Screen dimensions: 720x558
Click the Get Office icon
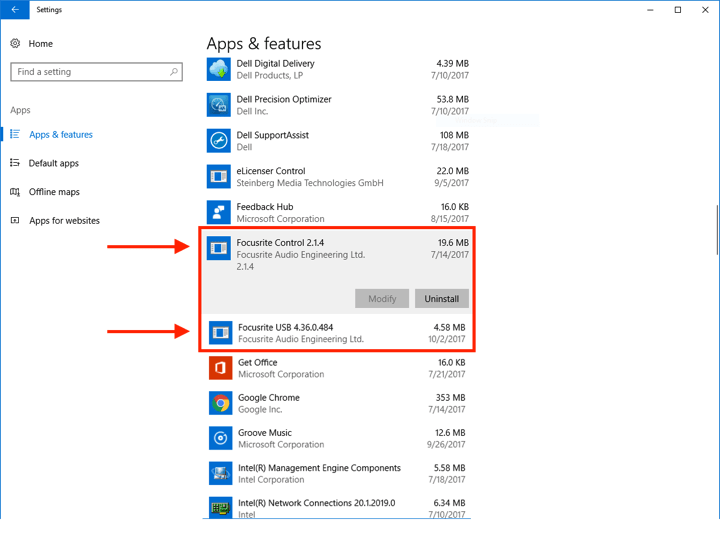pos(220,368)
